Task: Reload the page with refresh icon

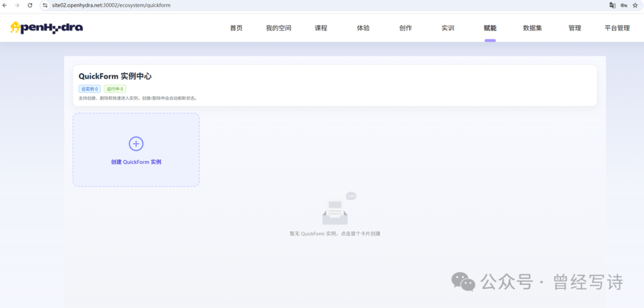Action: [30, 5]
